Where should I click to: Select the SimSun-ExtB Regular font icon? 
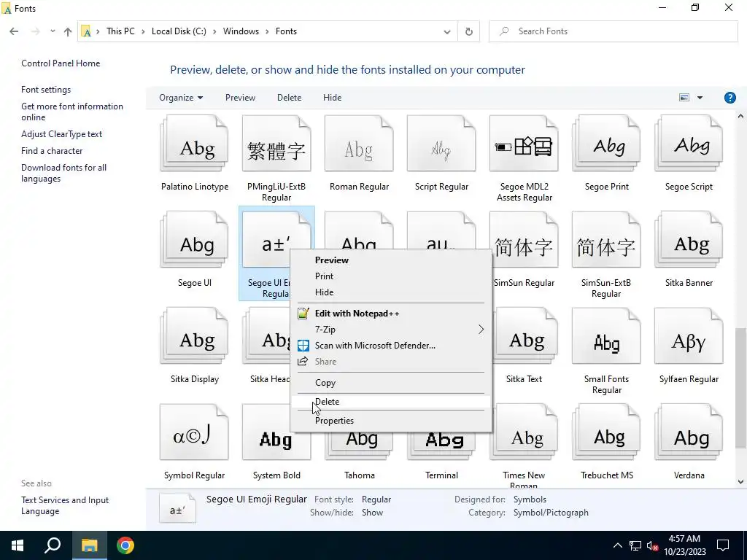[x=606, y=240]
